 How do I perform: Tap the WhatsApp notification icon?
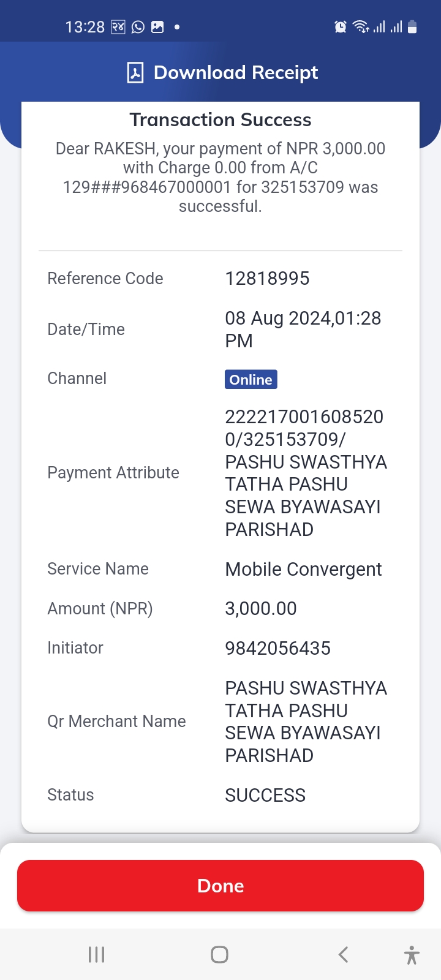[138, 27]
